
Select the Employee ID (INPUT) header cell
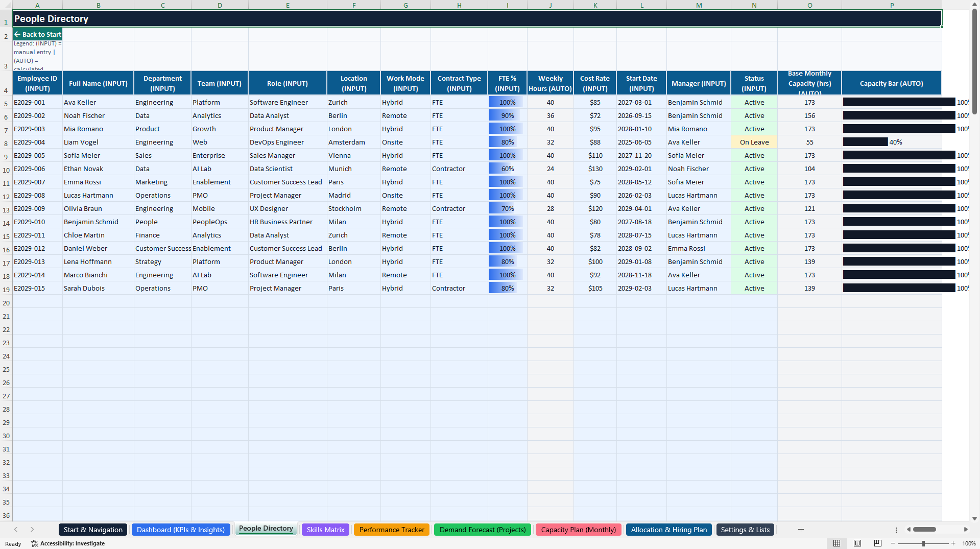(x=37, y=83)
